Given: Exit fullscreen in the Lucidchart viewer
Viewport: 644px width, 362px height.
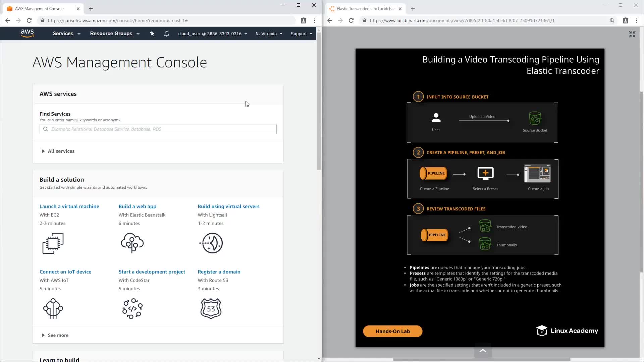Looking at the screenshot, I should point(632,34).
